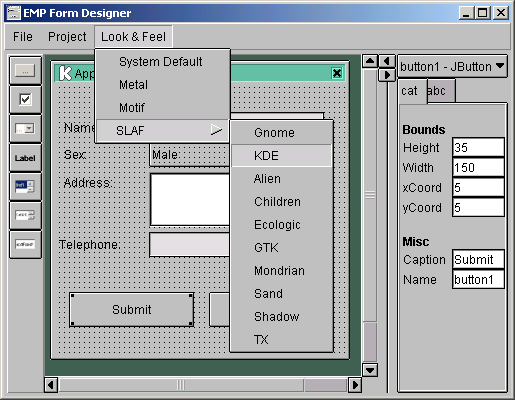Select the Ecologic theme
The height and width of the screenshot is (400, 515).
[282, 225]
